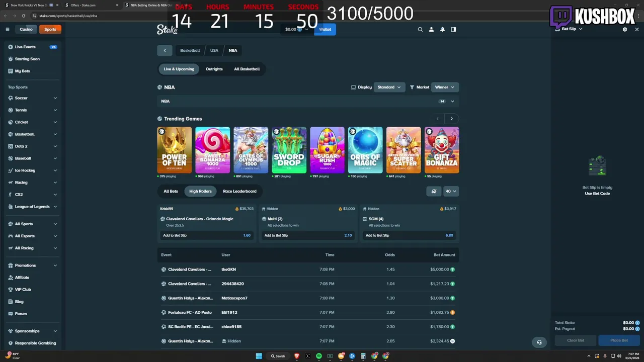Screen dimensions: 644x362
Task: Click the Wallet button
Action: [325, 29]
